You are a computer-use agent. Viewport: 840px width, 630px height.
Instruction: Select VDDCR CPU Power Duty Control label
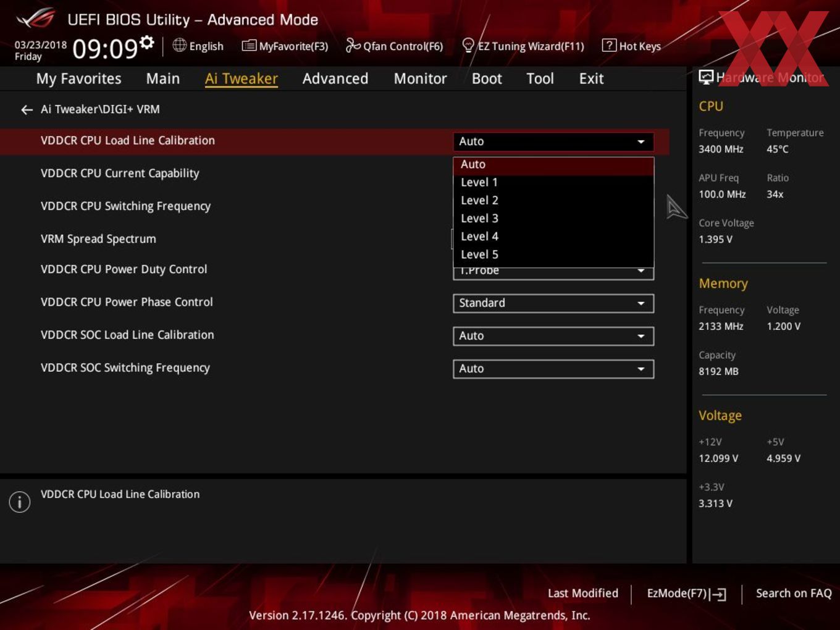[124, 269]
